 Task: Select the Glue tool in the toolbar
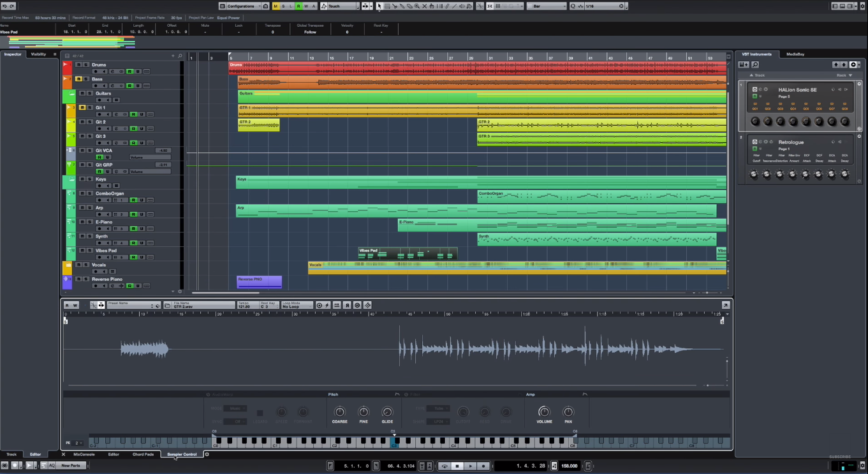pos(402,6)
